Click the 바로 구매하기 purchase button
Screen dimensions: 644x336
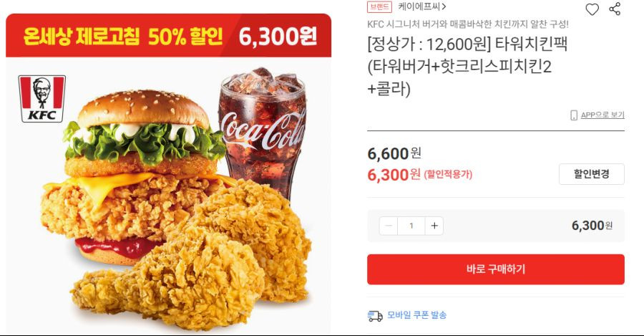496,269
